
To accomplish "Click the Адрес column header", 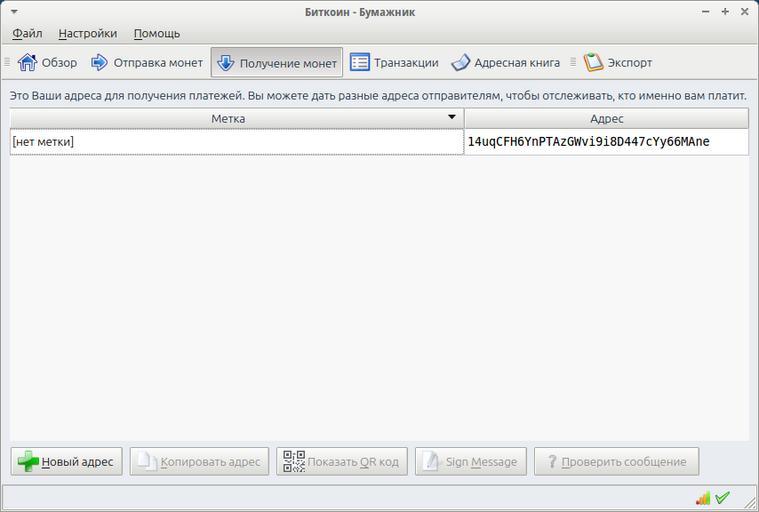I will (x=606, y=118).
